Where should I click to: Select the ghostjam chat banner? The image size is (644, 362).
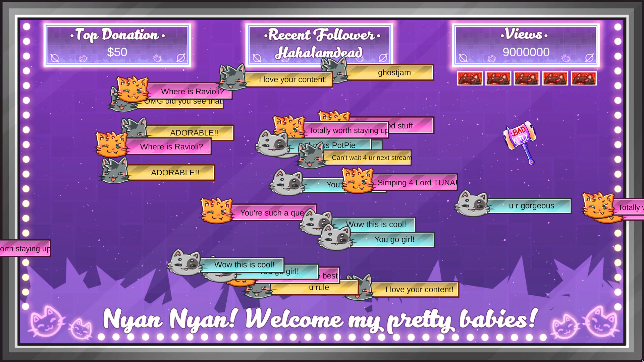point(394,73)
